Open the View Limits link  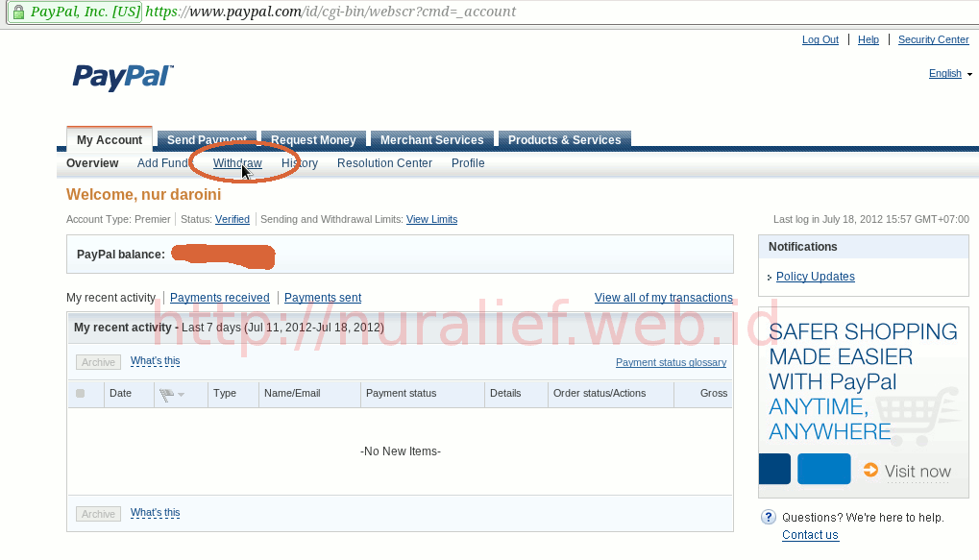pyautogui.click(x=432, y=219)
